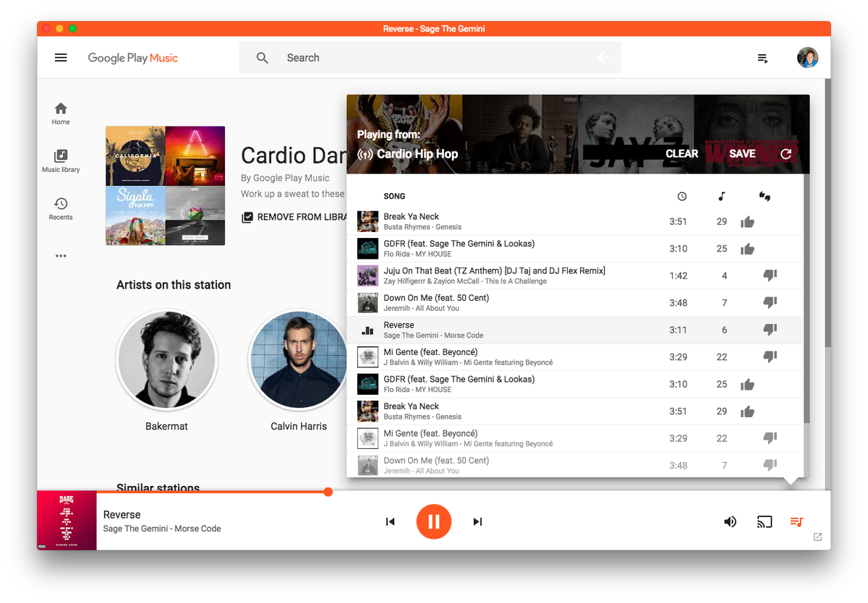Toggle thumbs down on first Down On Me

(x=770, y=303)
